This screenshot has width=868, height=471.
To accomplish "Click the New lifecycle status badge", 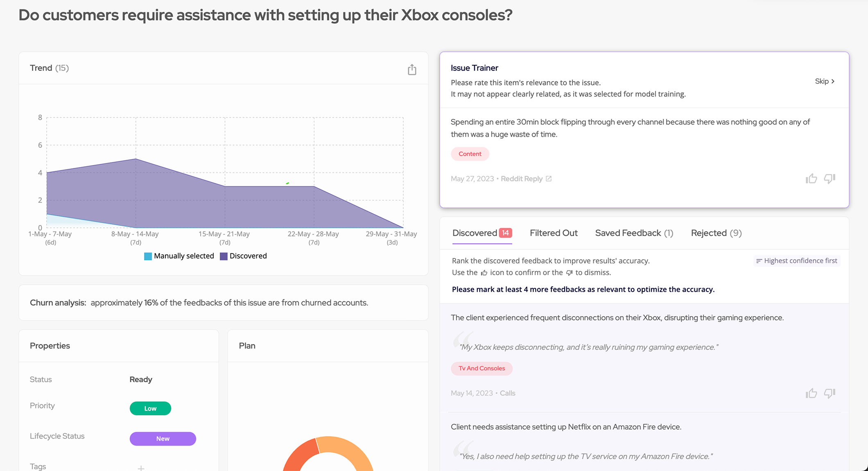I will pyautogui.click(x=163, y=439).
